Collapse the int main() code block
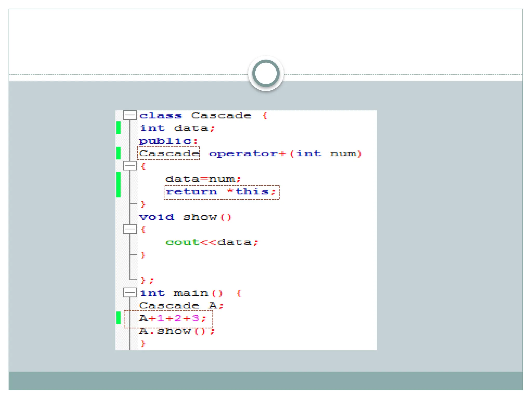This screenshot has height=399, width=532. pos(130,292)
